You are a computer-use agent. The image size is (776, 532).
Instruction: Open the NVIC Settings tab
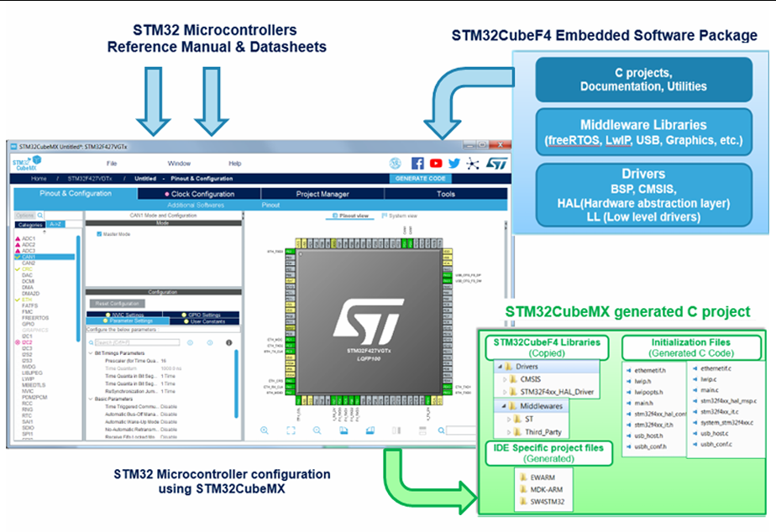coord(124,315)
